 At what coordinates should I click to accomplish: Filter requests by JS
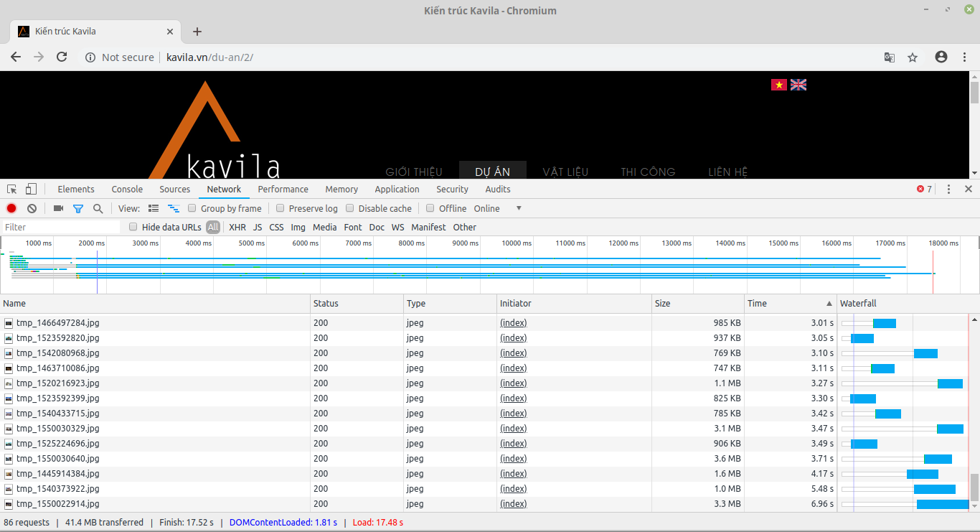[x=258, y=227]
